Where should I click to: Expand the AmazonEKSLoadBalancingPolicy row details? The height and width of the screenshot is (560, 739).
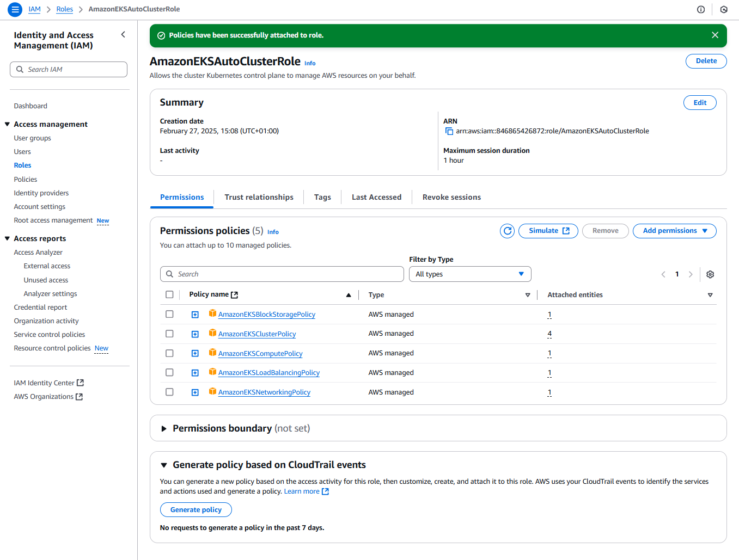point(195,373)
